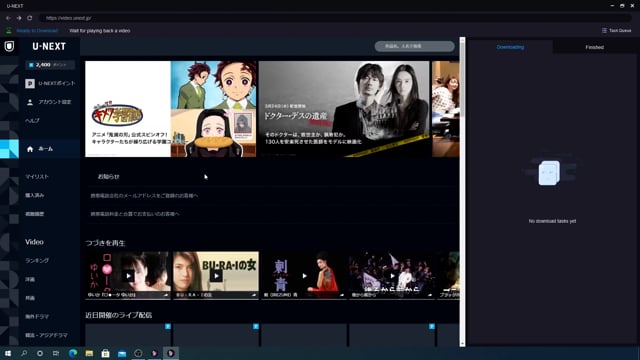
Task: Click the account settings person icon
Action: (30, 102)
